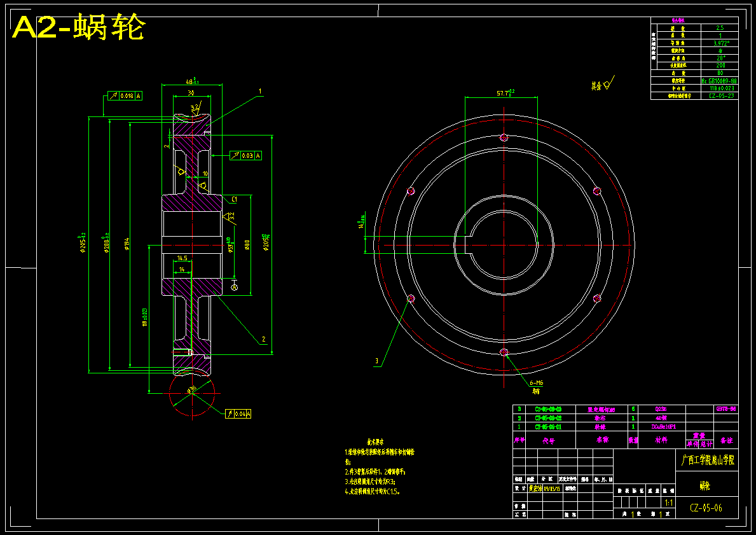Click the "3.972°" lead angle value
This screenshot has width=756, height=535.
point(720,43)
